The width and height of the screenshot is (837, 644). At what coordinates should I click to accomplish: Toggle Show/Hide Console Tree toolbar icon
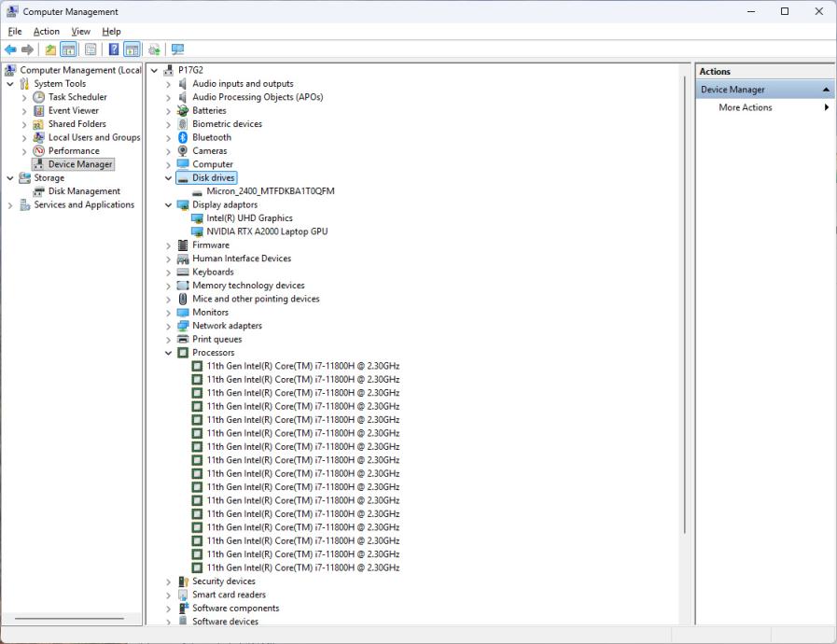click(68, 49)
